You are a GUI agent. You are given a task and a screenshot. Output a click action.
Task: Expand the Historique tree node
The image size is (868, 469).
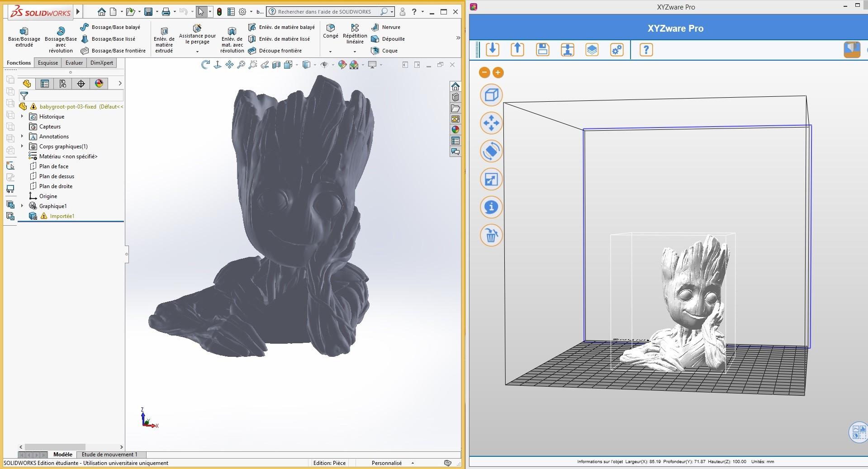22,117
